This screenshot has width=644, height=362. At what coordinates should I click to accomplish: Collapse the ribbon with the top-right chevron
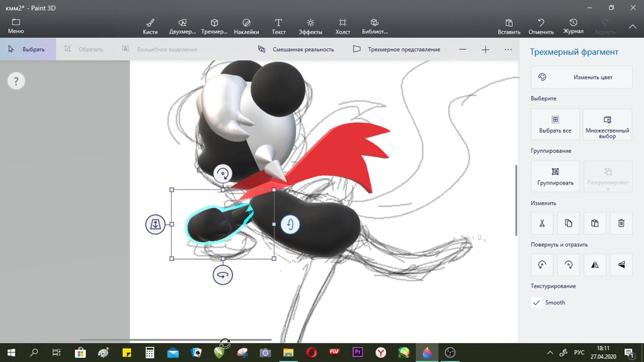point(633,27)
